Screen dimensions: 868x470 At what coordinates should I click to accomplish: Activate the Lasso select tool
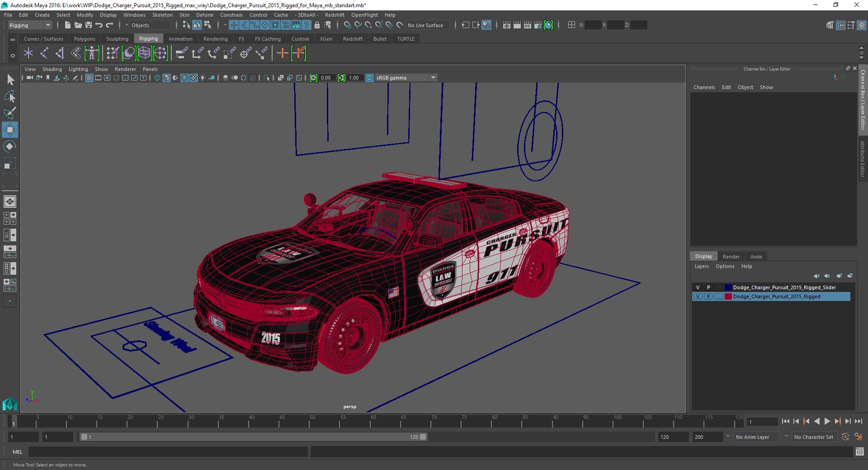pos(10,96)
